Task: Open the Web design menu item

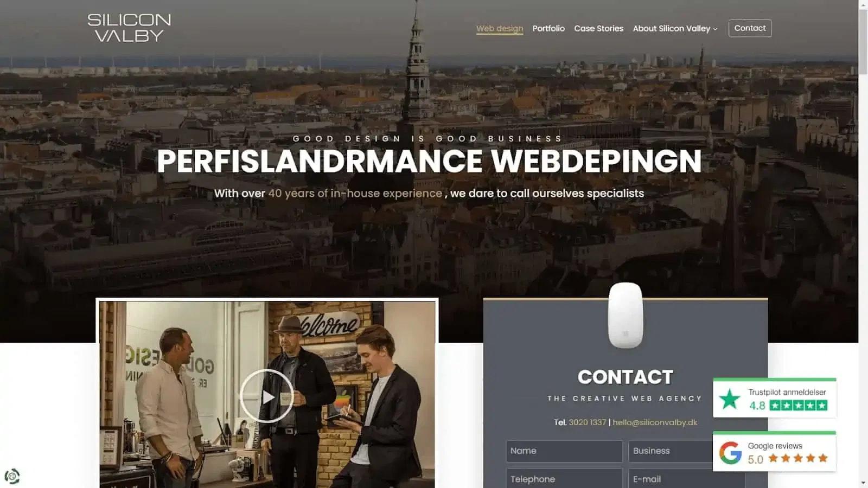Action: (x=500, y=28)
